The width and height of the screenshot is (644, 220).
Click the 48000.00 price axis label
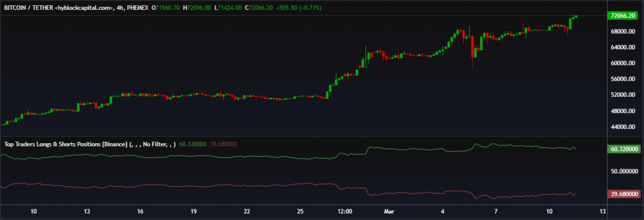pos(622,111)
